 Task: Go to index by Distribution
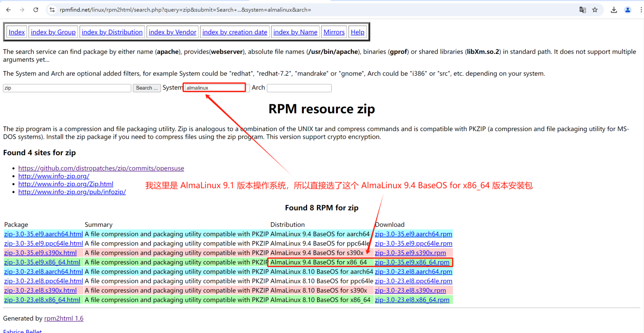[112, 32]
